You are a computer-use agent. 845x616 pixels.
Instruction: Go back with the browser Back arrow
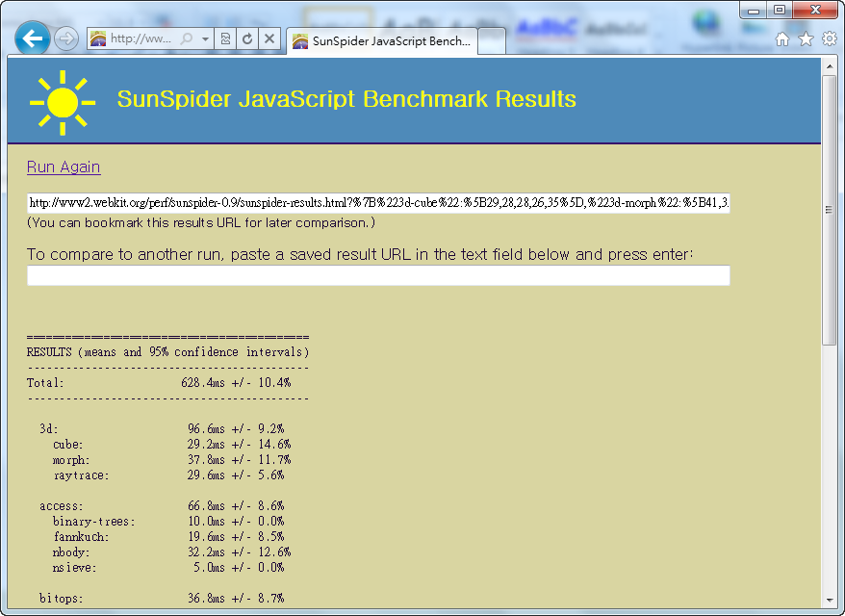point(33,38)
